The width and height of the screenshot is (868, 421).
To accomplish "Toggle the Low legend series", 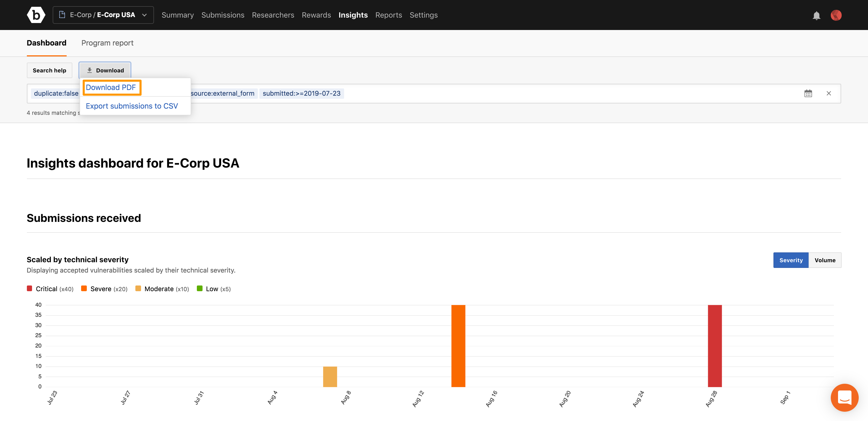I will 212,289.
